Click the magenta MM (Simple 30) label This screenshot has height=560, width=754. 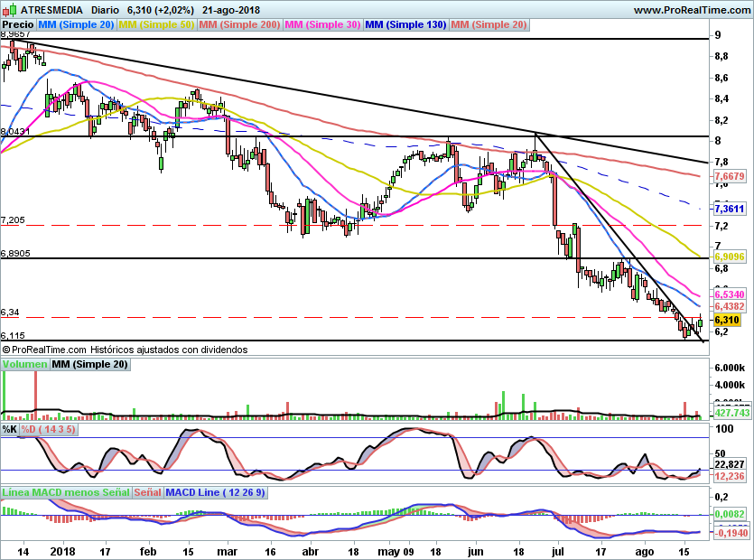pos(322,24)
